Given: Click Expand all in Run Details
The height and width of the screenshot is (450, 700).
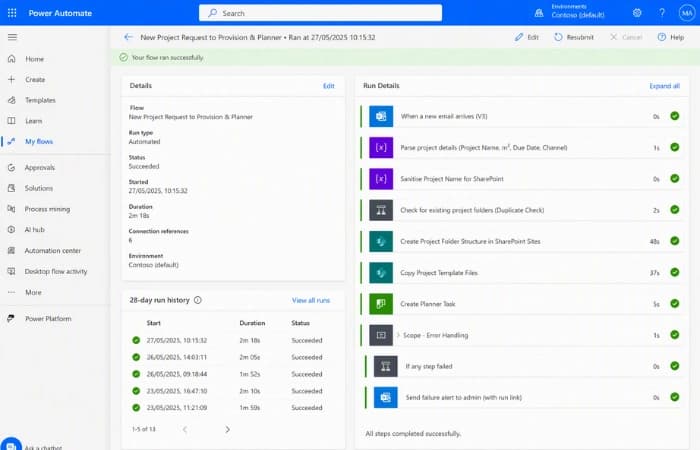Looking at the screenshot, I should click(x=664, y=86).
